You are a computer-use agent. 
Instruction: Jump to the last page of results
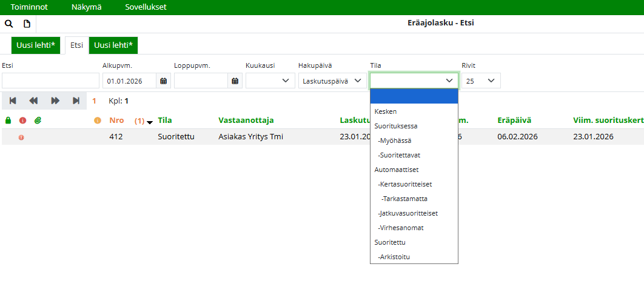tap(76, 101)
